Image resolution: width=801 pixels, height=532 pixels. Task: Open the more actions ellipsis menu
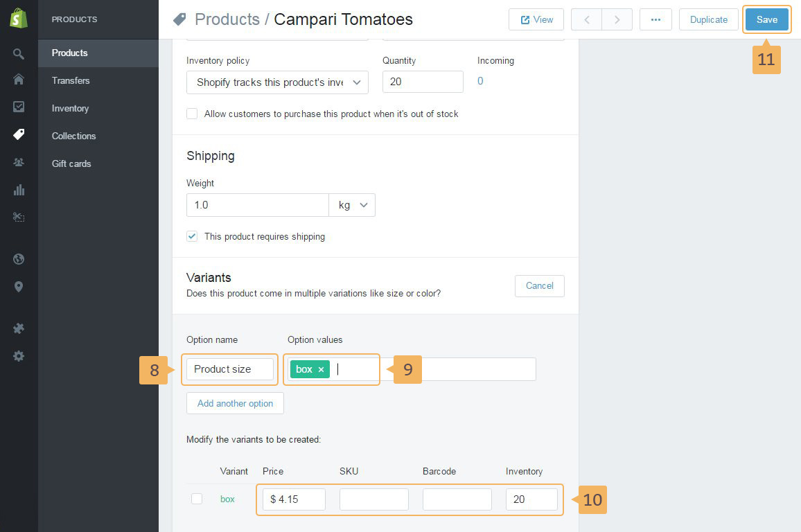click(655, 19)
